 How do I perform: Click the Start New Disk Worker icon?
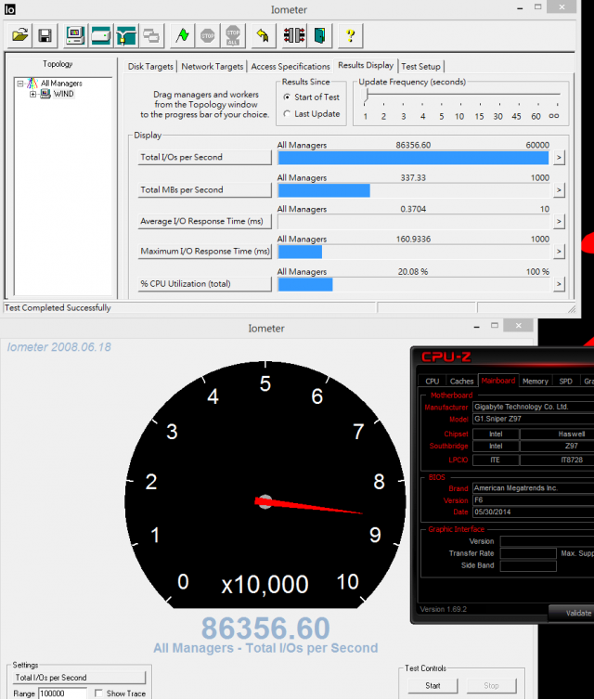coord(101,36)
